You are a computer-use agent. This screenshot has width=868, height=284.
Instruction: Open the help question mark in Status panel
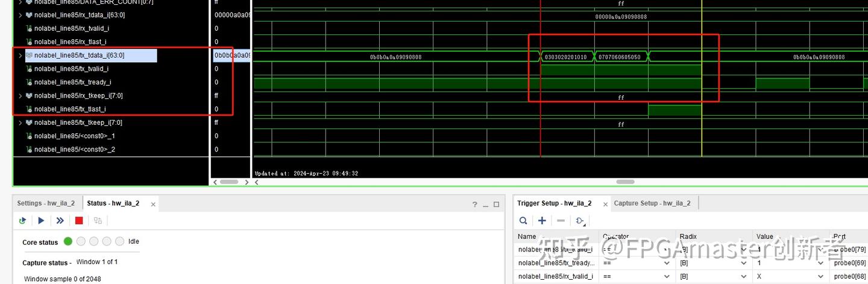point(474,204)
